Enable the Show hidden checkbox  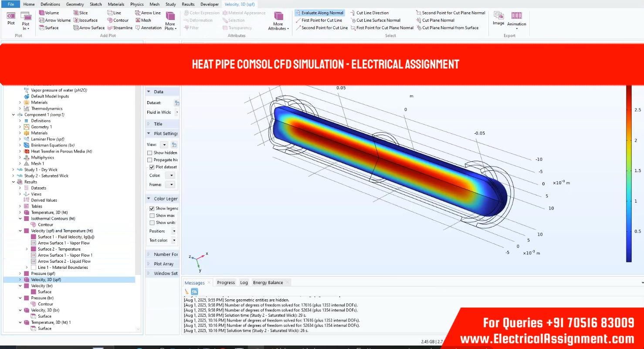pos(150,153)
